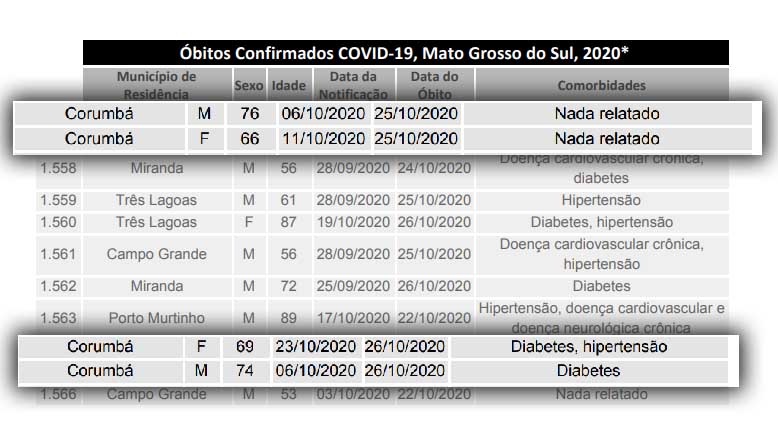Click row number '1.558'

(x=58, y=168)
